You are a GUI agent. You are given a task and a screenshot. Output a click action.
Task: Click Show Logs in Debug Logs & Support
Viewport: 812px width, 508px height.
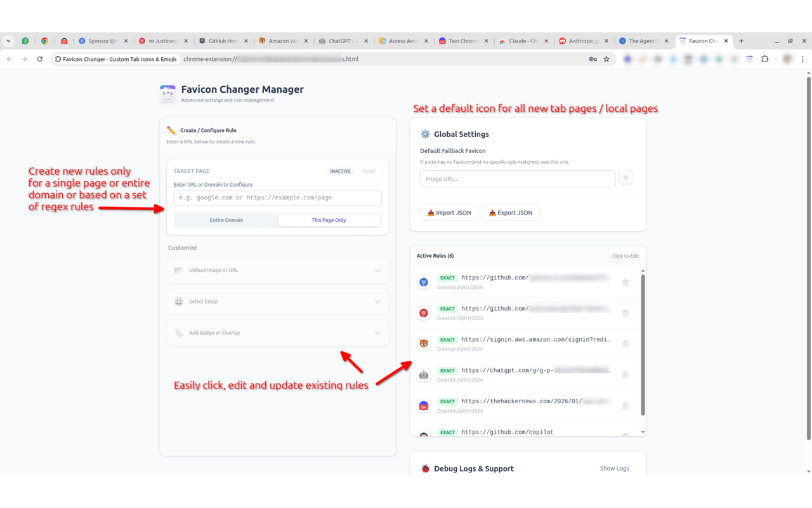615,469
